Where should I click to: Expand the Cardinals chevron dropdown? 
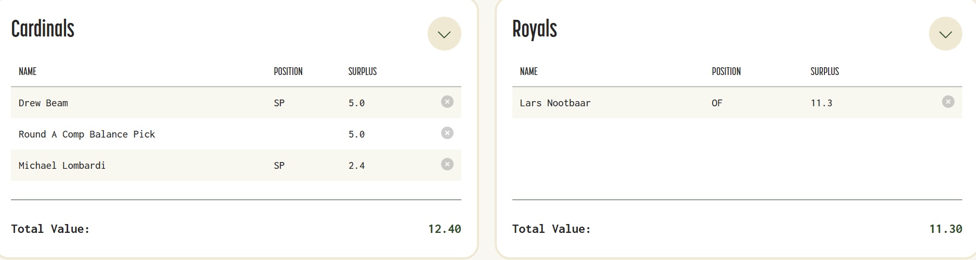pyautogui.click(x=444, y=34)
